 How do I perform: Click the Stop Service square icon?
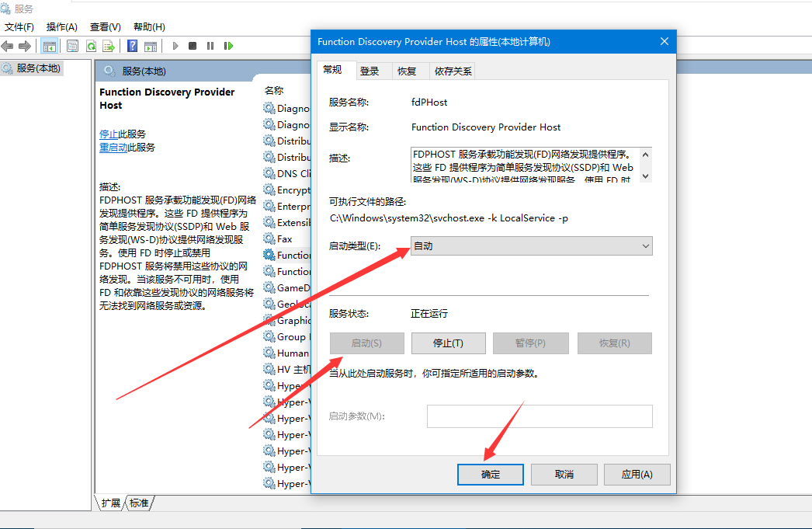193,45
